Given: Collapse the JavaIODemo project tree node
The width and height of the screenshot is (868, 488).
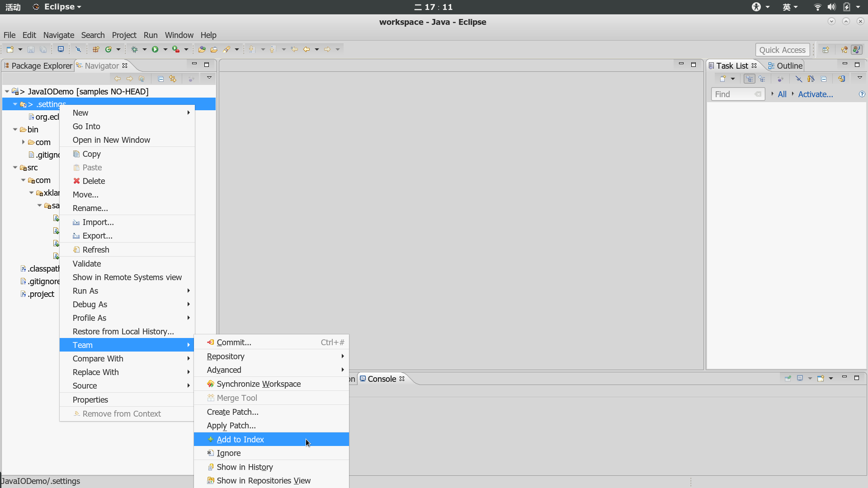Looking at the screenshot, I should [7, 91].
